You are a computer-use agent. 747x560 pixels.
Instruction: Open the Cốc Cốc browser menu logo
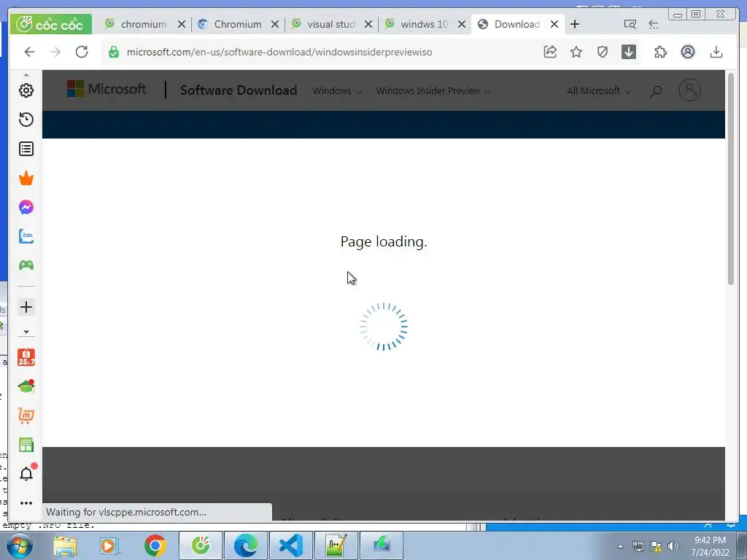pos(50,24)
